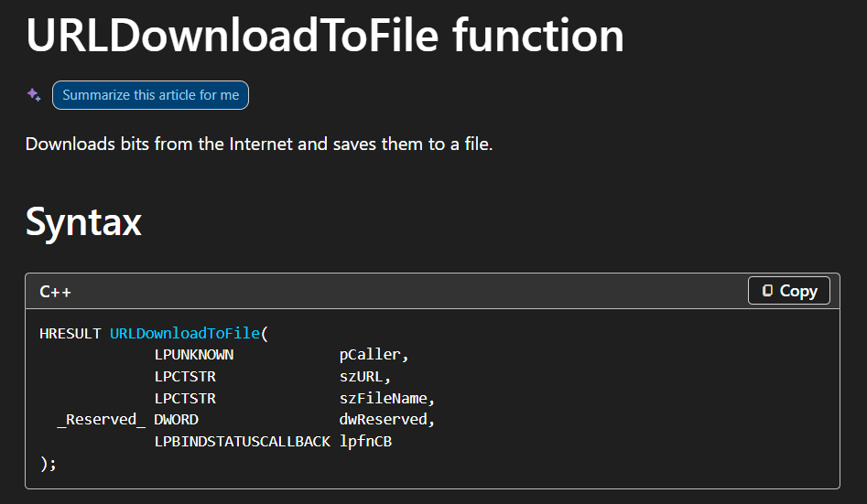Click URLDownloadToFile name in the code block
Viewport: 867px width, 504px height.
click(185, 334)
